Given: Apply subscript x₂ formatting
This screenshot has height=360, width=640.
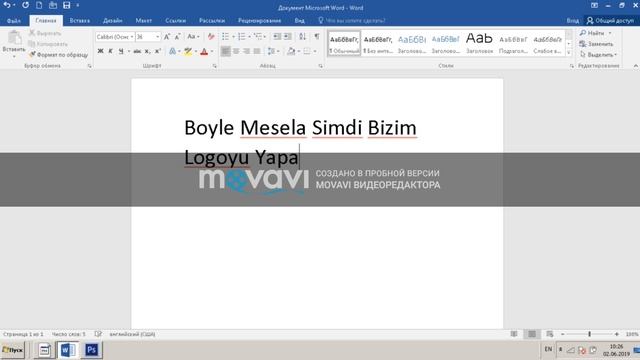Looking at the screenshot, I should pos(147,51).
